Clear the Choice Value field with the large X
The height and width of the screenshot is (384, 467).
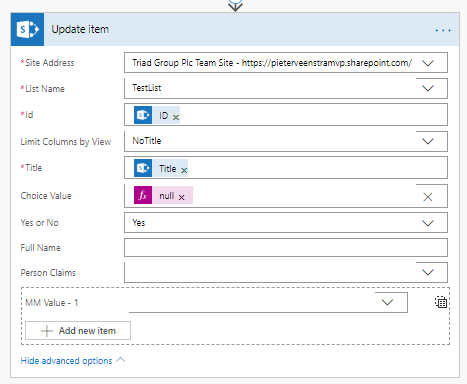pos(428,197)
